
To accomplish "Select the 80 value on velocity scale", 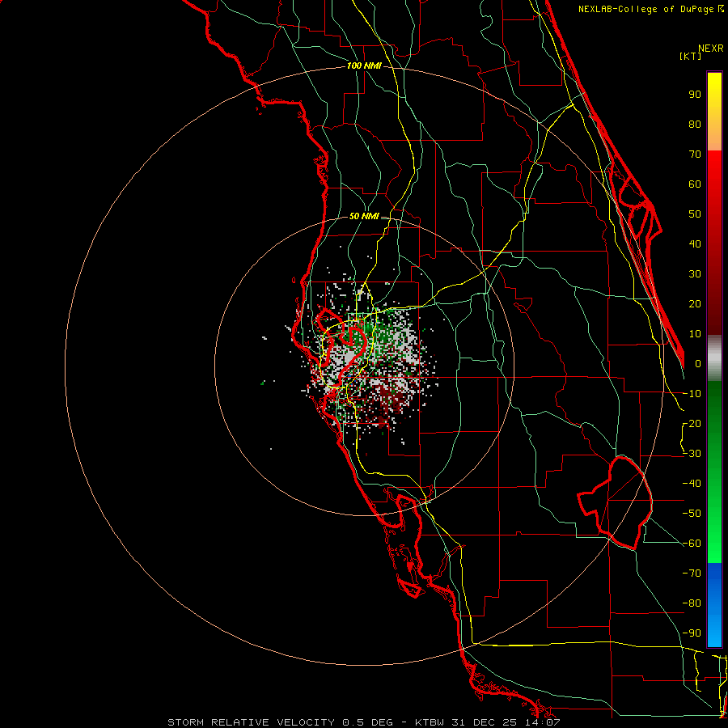I will 695,125.
